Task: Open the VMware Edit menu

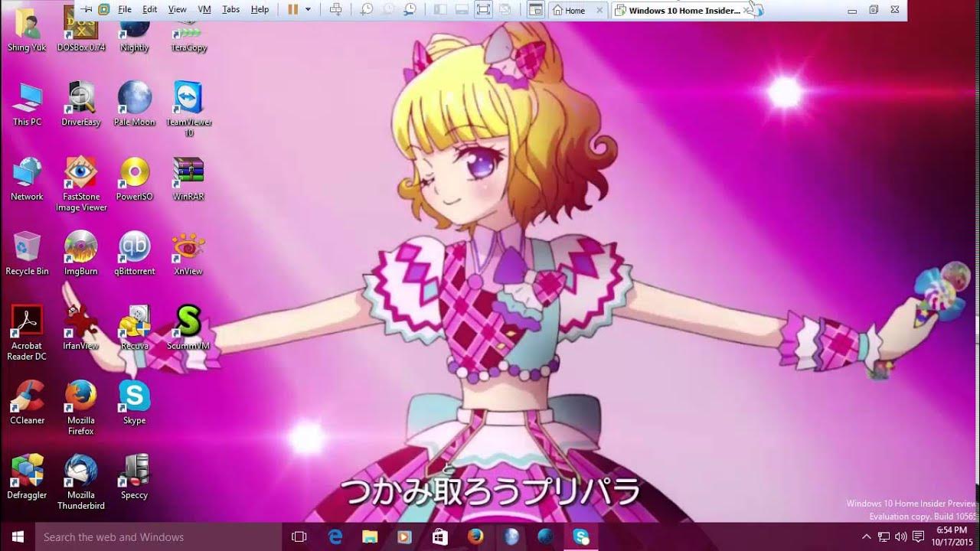Action: pos(150,9)
